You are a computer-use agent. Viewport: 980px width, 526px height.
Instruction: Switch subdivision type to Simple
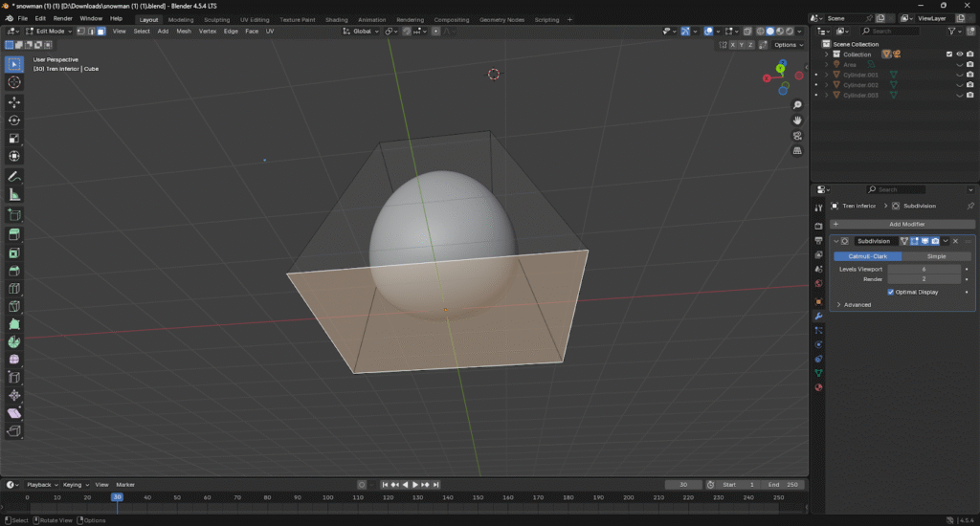937,256
